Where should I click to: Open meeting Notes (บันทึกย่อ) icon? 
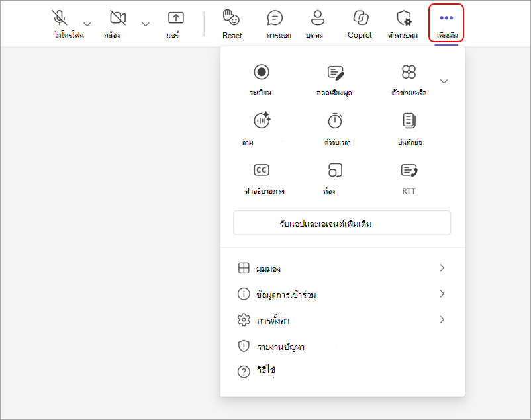[x=409, y=121]
